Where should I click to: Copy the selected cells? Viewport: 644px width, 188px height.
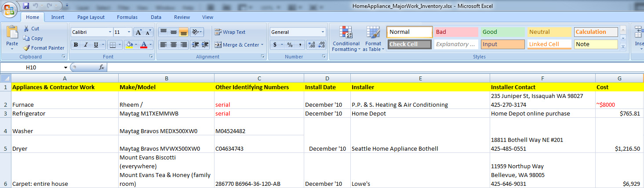(x=33, y=38)
